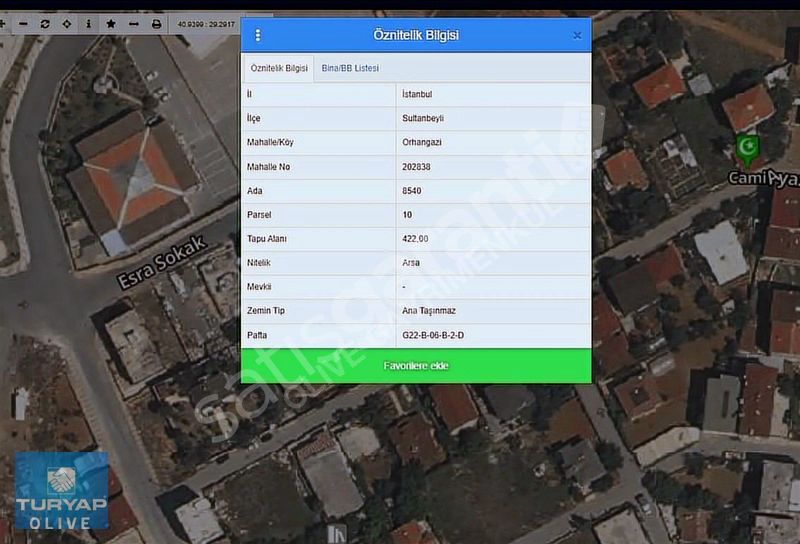Click the zoom in plus tool
The image size is (800, 544).
[x=3, y=23]
